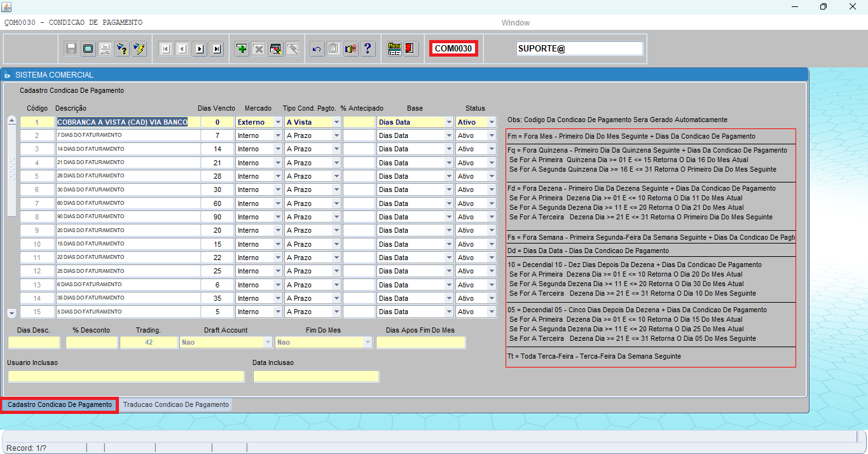Click the COM0030 program code field

[453, 48]
